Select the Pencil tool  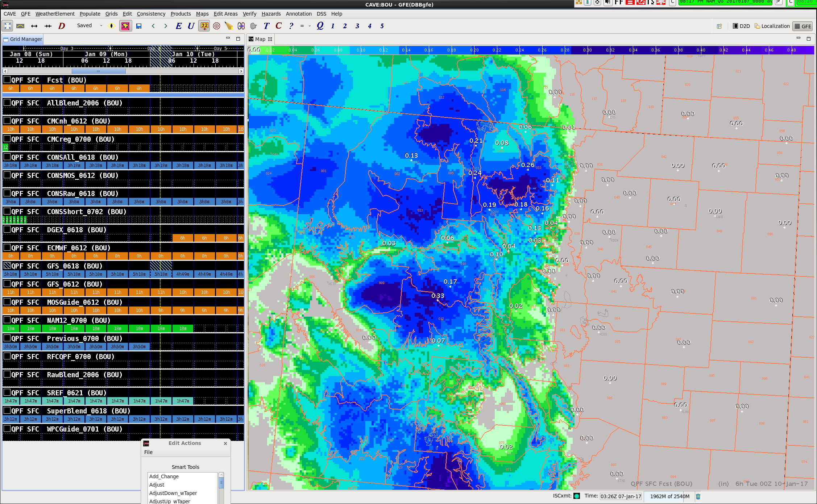click(229, 26)
